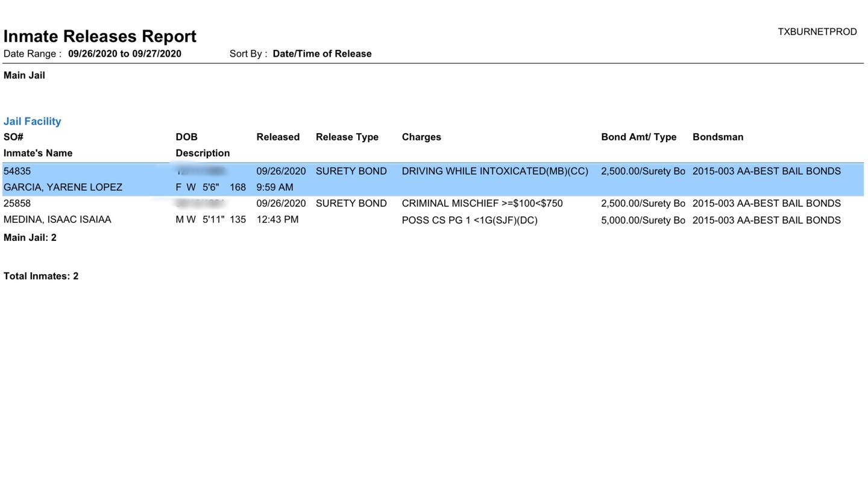The width and height of the screenshot is (868, 488).
Task: Click TXBURNETPROD text in header
Action: pos(817,32)
